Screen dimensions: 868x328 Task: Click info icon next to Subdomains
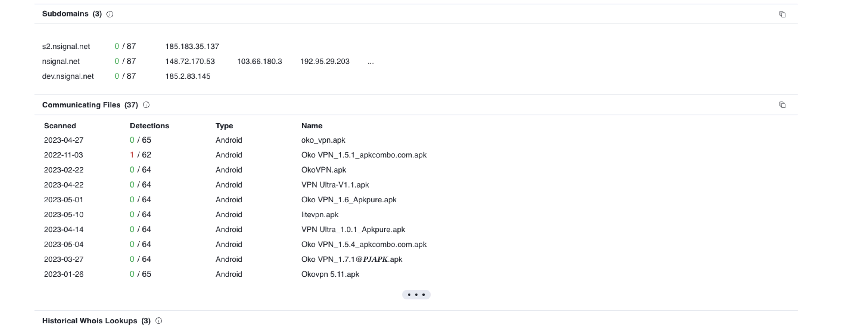coord(110,14)
